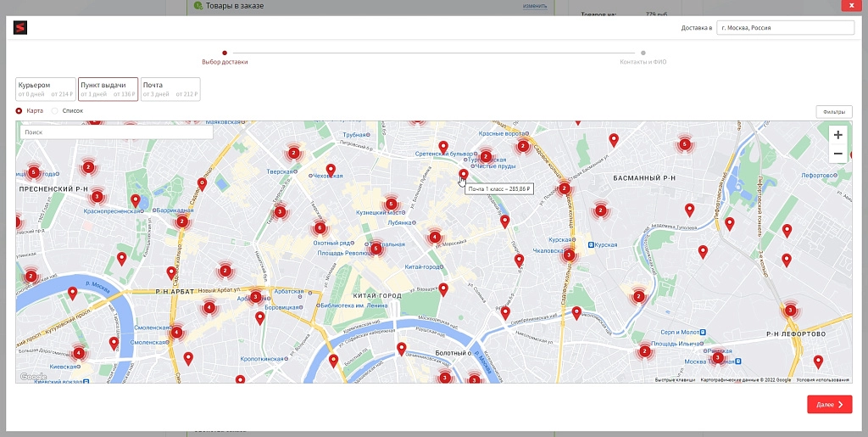The height and width of the screenshot is (437, 868).
Task: Click the pickup pin near Чеховская
Action: (x=331, y=170)
